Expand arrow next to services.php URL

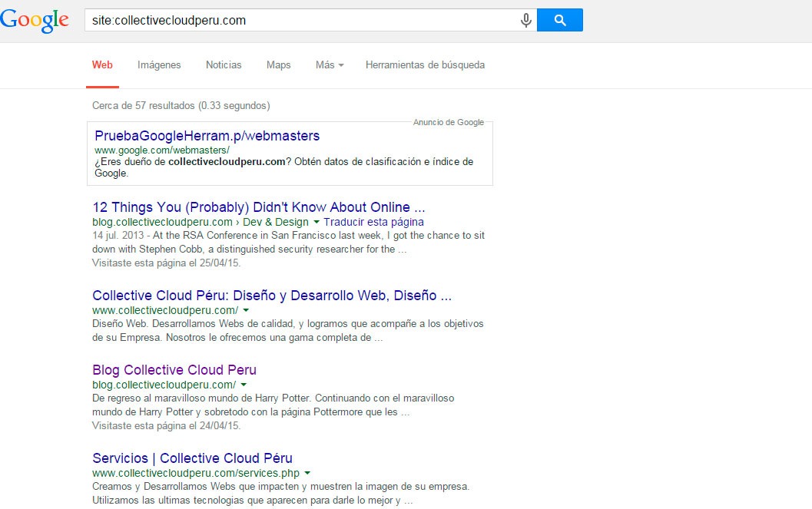pyautogui.click(x=307, y=473)
